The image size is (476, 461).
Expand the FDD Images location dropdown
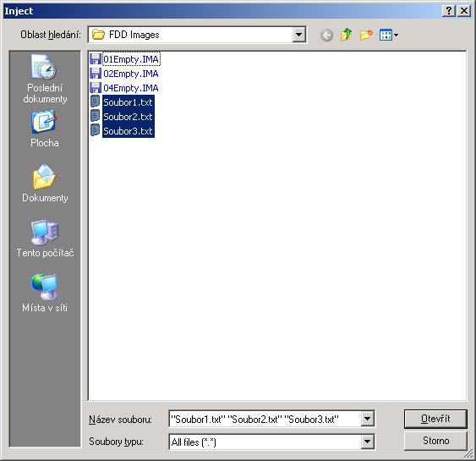(298, 35)
